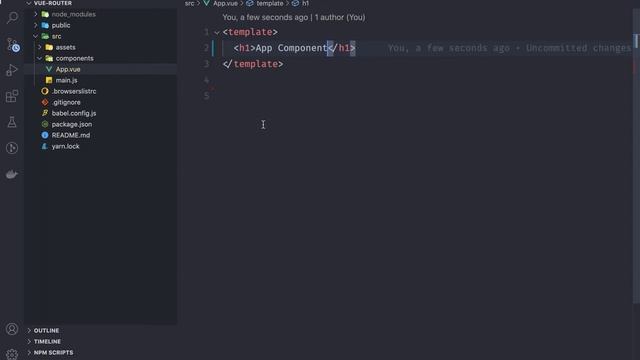The height and width of the screenshot is (360, 640).
Task: Click line number 5 in the gutter
Action: click(207, 96)
